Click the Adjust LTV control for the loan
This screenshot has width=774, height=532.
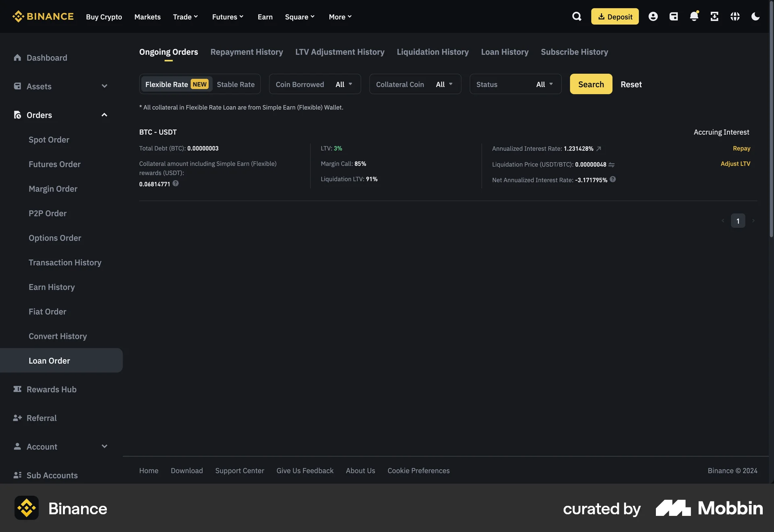click(x=735, y=164)
